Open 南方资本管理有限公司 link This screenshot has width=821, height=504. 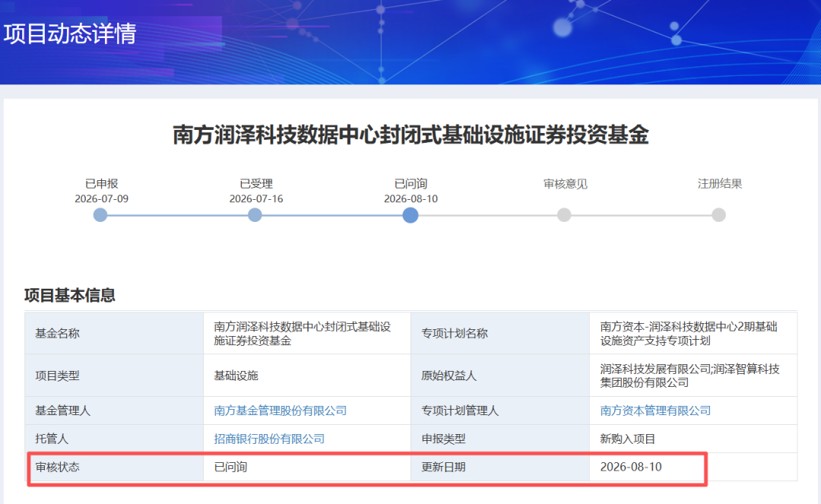pos(655,410)
